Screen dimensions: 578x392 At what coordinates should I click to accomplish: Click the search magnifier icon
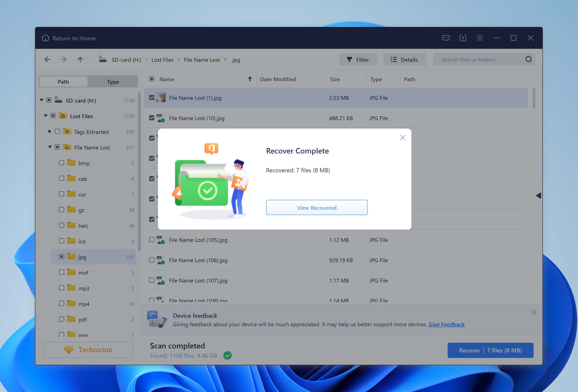pos(528,59)
